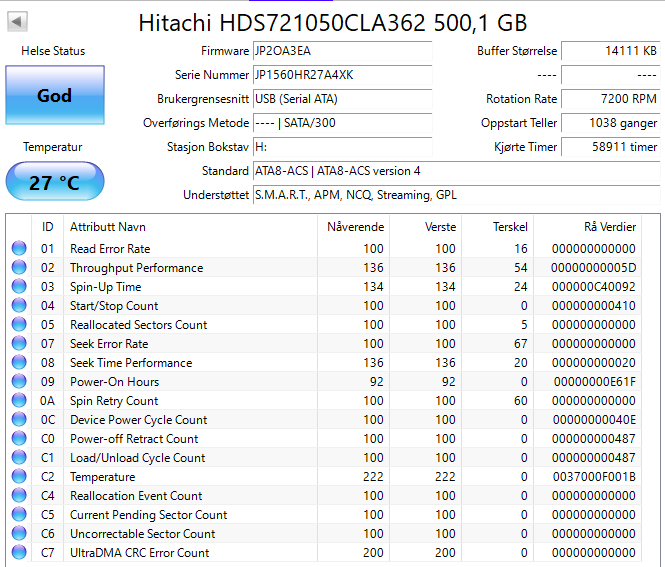Click status orb for Temperature attribute
Screen dimensions: 665x567
pos(19,476)
